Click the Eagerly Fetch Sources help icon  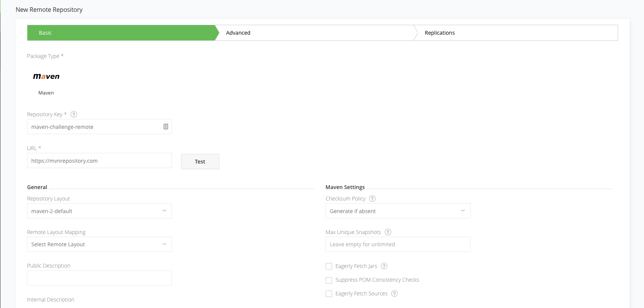point(395,294)
